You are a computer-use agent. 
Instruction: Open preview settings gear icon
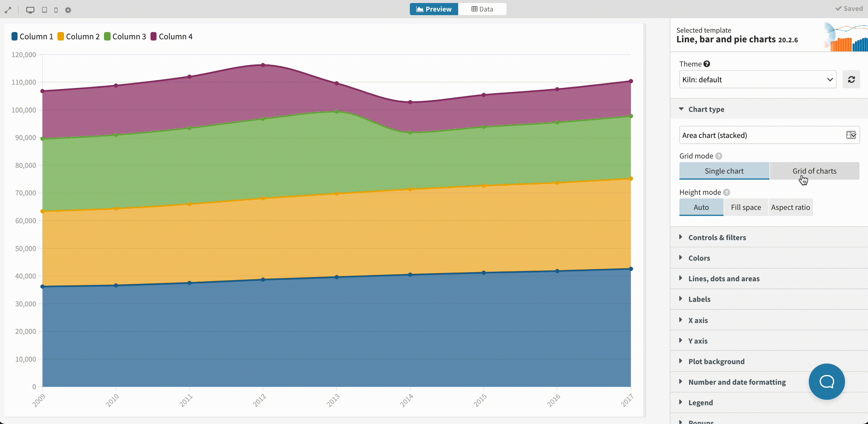[68, 10]
